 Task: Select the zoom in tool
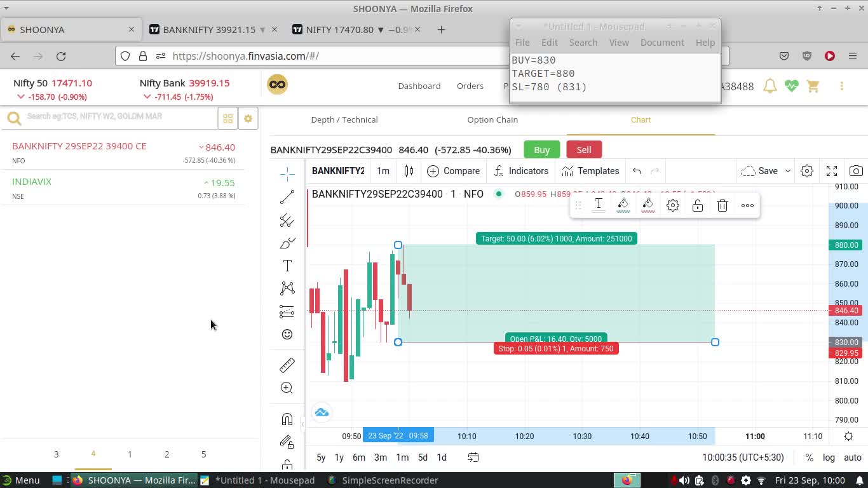point(287,388)
